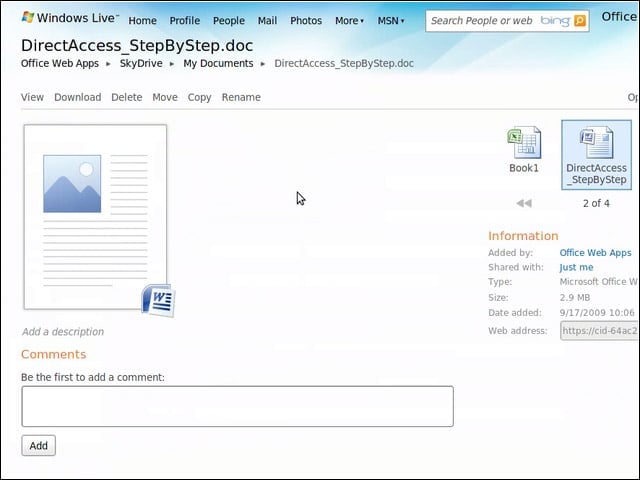640x480 pixels.
Task: Click the previous file double-arrow icon
Action: (524, 203)
